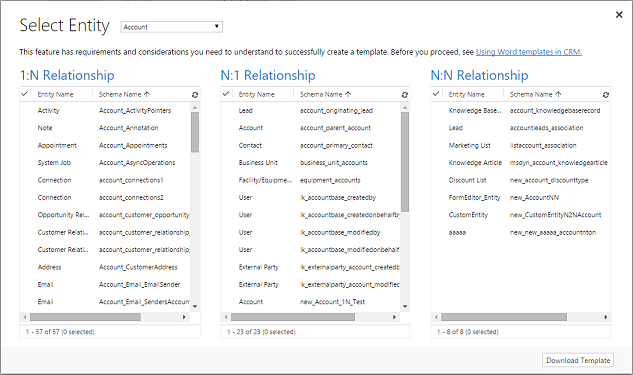Click N:N grid horizontal scrollbar thumb
This screenshot has height=375, width=633.
coord(504,317)
